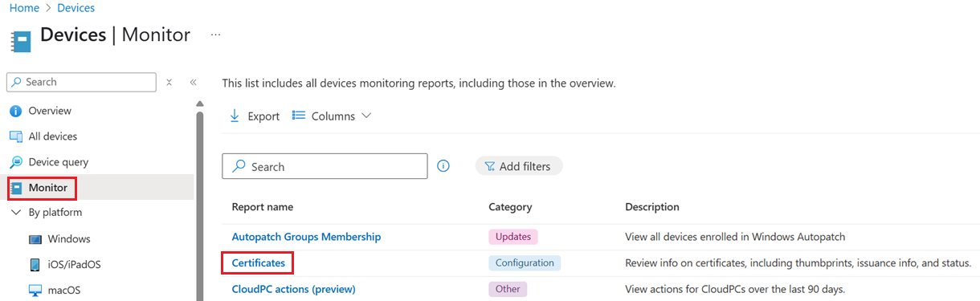Click the Columns dropdown chevron

click(x=366, y=116)
